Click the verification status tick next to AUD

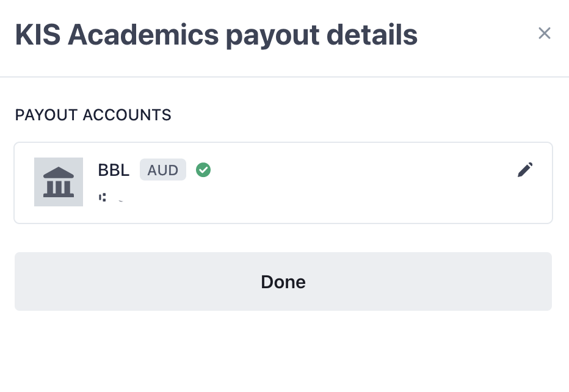pyautogui.click(x=203, y=170)
